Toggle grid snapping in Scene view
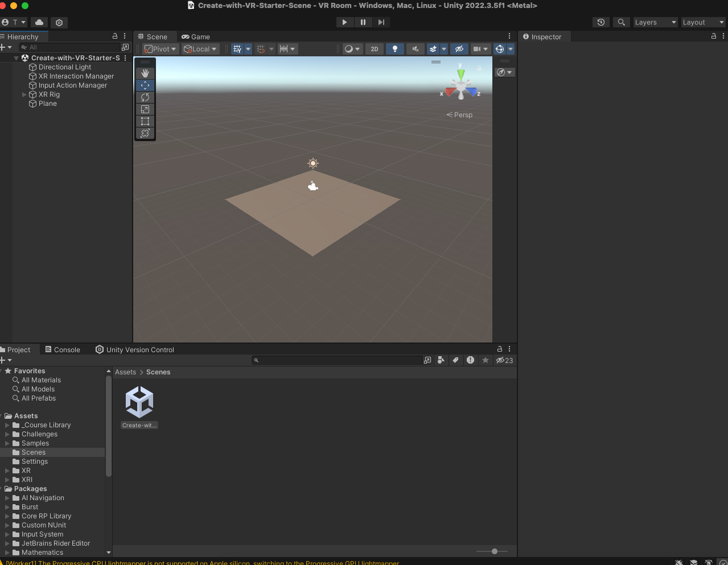The height and width of the screenshot is (565, 728). pos(261,49)
